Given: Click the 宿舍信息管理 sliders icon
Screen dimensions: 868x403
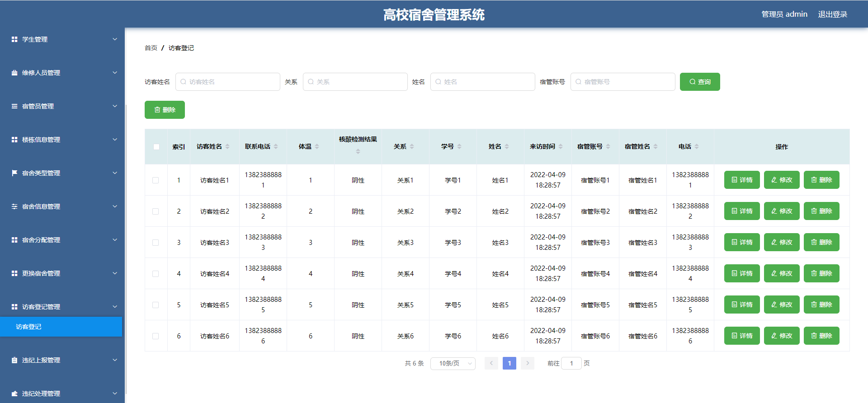Looking at the screenshot, I should [x=14, y=206].
